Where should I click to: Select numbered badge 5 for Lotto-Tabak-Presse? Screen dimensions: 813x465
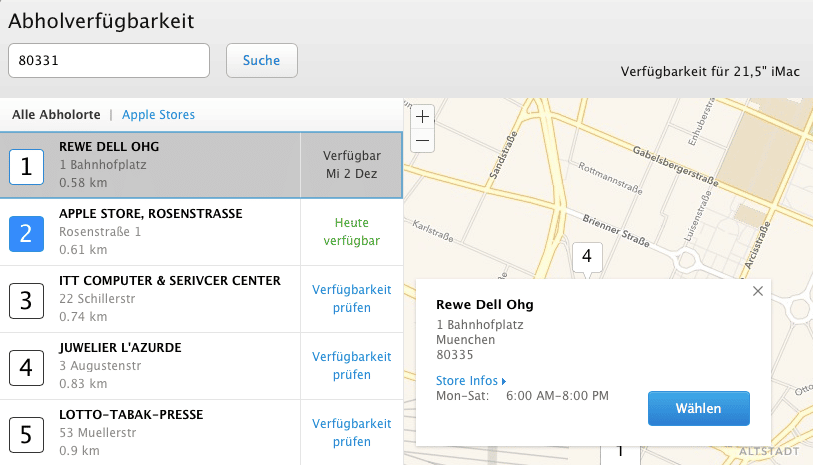pyautogui.click(x=26, y=434)
